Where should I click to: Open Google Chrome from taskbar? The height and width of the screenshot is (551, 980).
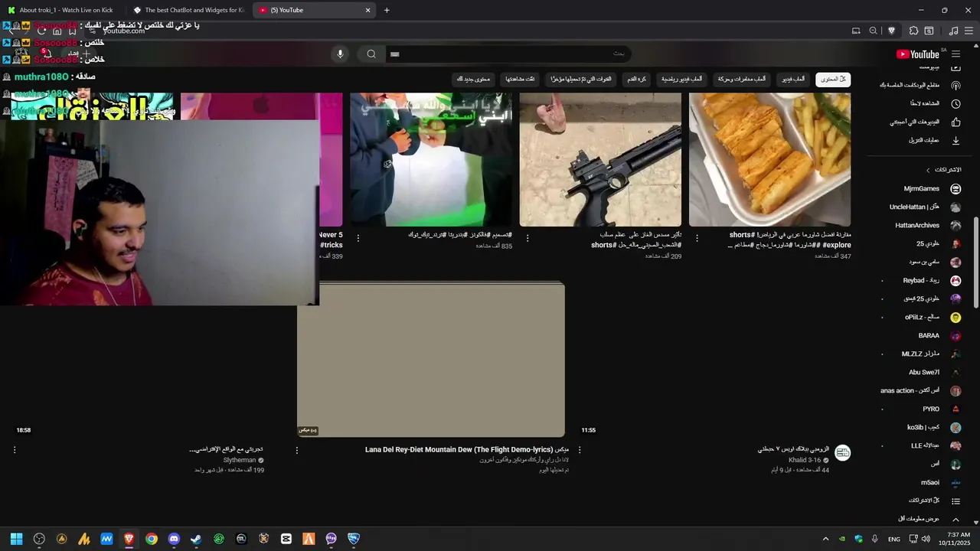[x=152, y=539]
